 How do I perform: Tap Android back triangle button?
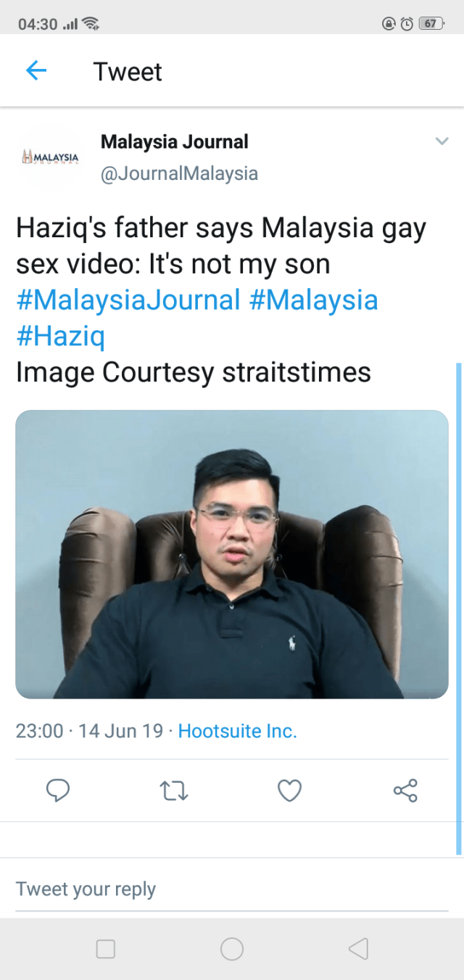358,949
